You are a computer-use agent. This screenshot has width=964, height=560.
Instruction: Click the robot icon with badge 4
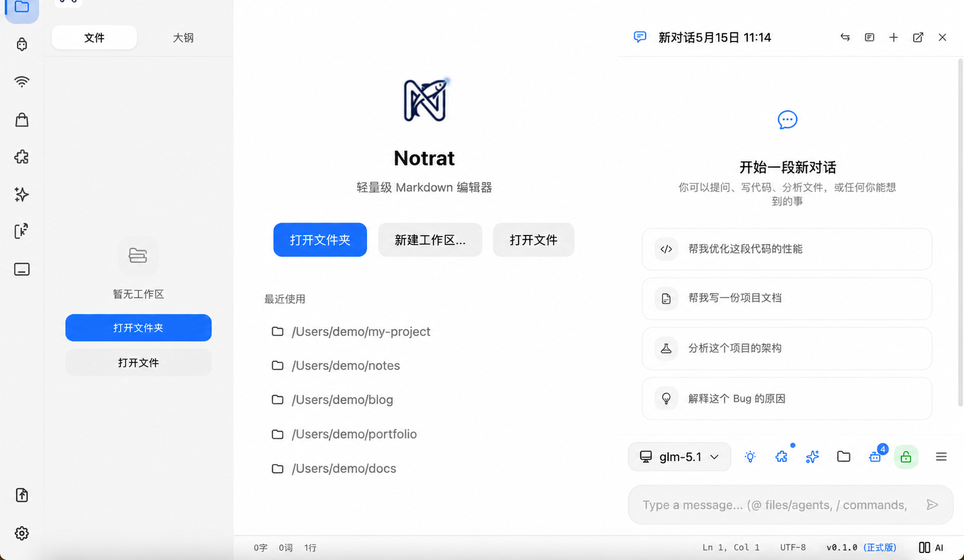[875, 457]
